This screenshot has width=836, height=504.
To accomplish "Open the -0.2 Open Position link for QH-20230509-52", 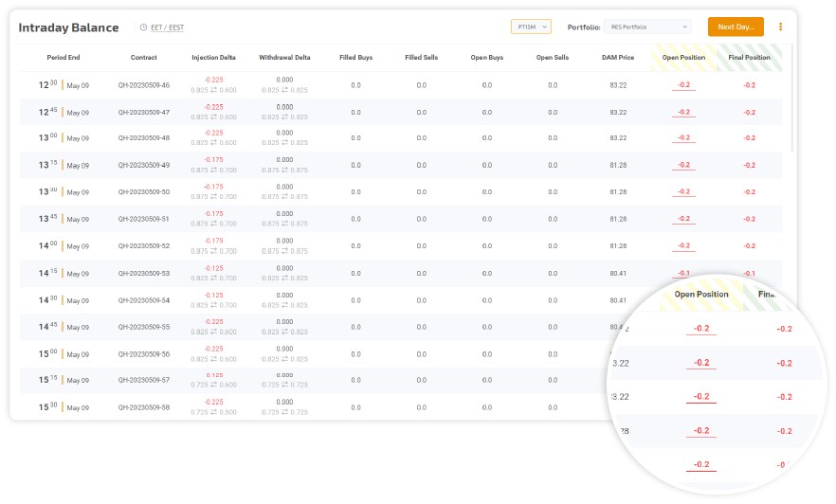I will coord(683,246).
